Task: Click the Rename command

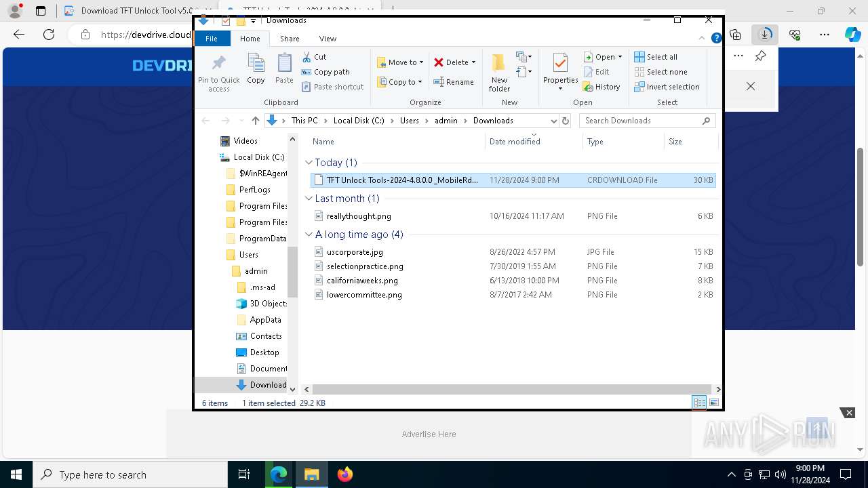Action: coord(454,82)
